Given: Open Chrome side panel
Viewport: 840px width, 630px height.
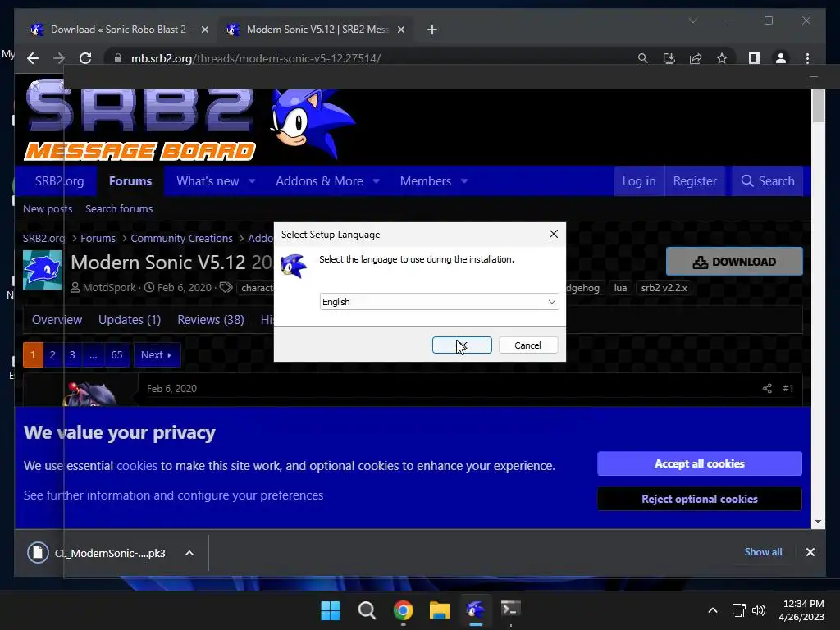Looking at the screenshot, I should click(755, 58).
